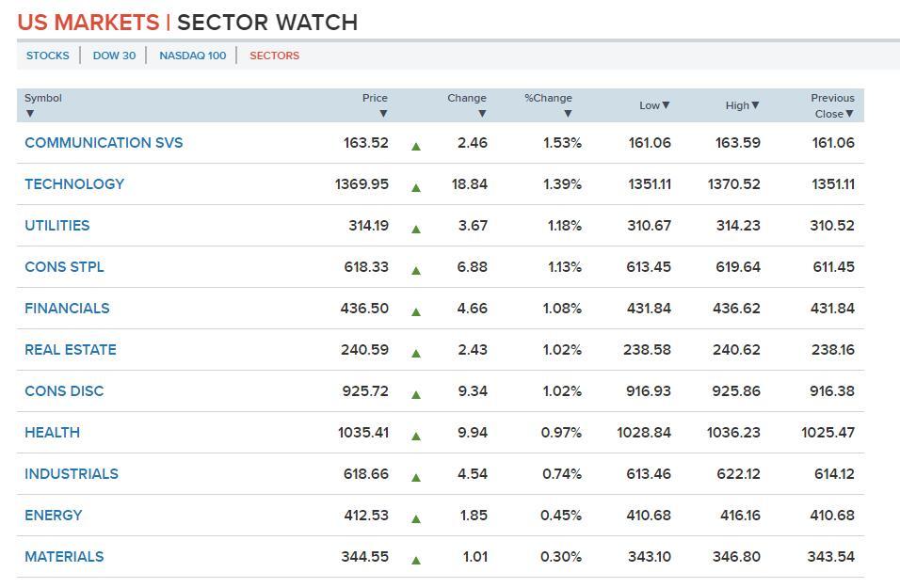Viewport: 900px width, 588px height.
Task: Click green up arrow beside Energy
Action: (416, 518)
